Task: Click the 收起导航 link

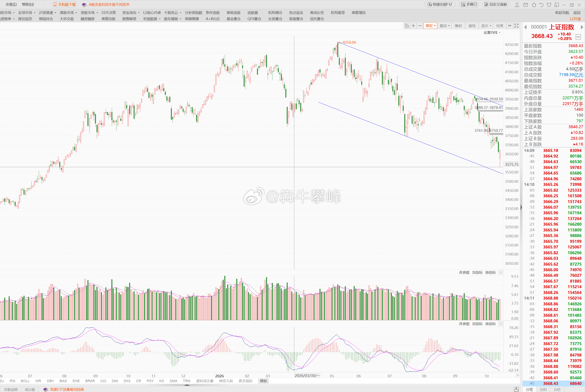Action: [x=562, y=13]
